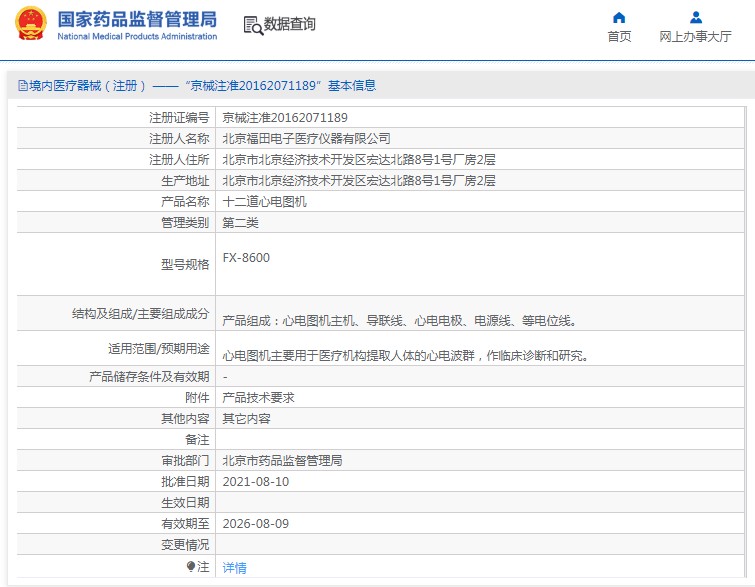Select registration number 京械注准20162071189 value
This screenshot has height=587, width=755.
tap(285, 117)
